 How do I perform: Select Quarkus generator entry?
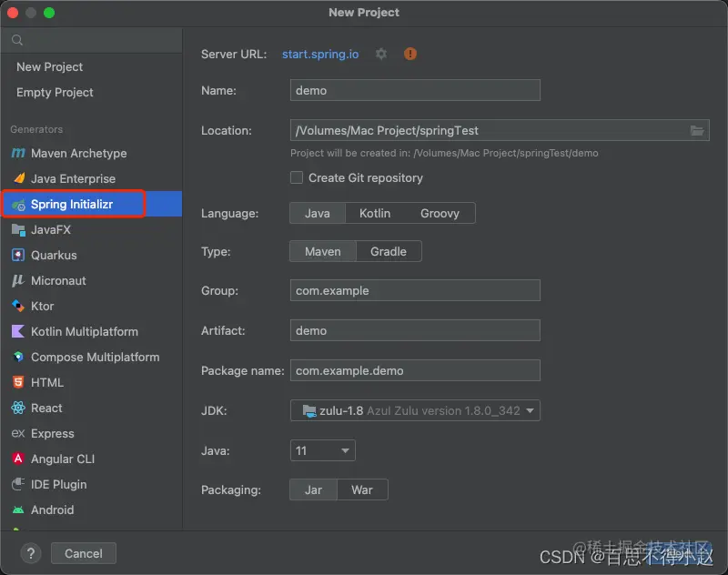pyautogui.click(x=92, y=255)
